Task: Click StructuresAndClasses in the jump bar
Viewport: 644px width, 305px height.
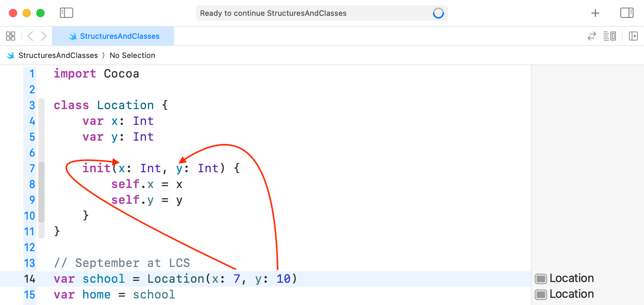Action: [58, 55]
